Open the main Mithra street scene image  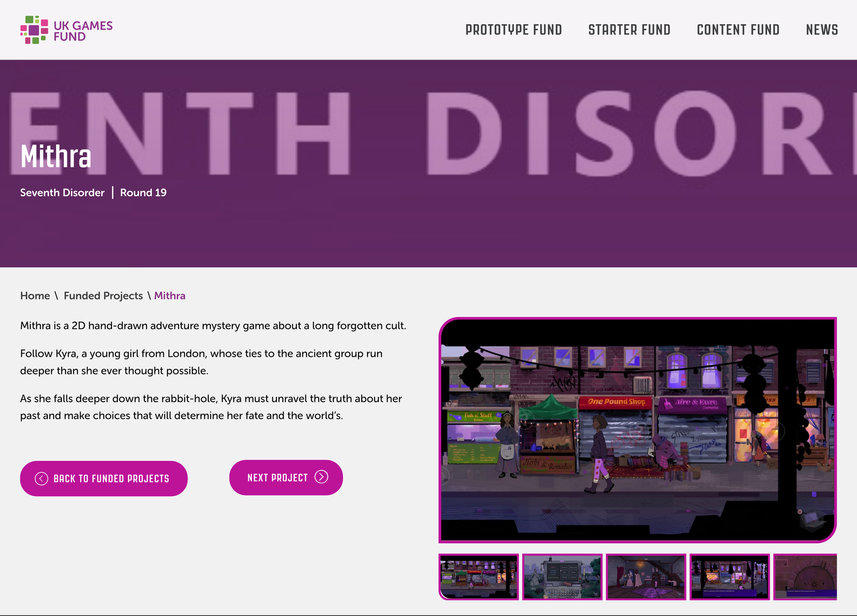pos(638,430)
